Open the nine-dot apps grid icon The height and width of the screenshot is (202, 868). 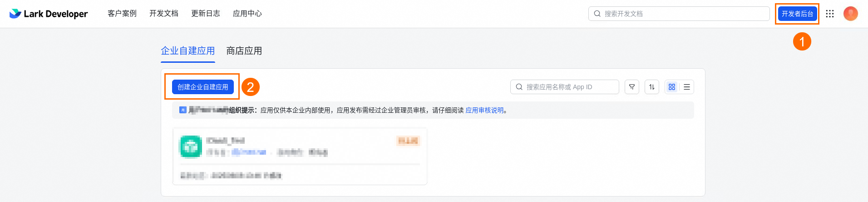[830, 14]
